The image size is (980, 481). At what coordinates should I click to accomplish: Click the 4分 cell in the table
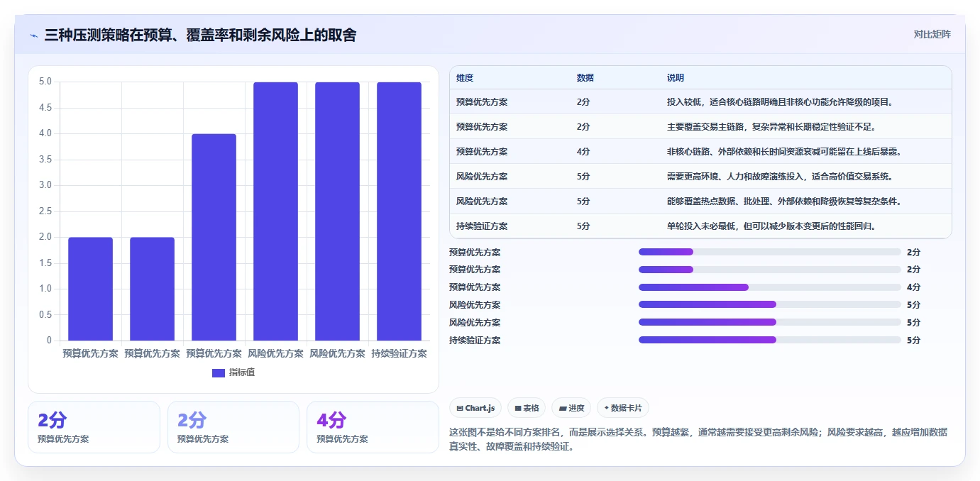583,152
